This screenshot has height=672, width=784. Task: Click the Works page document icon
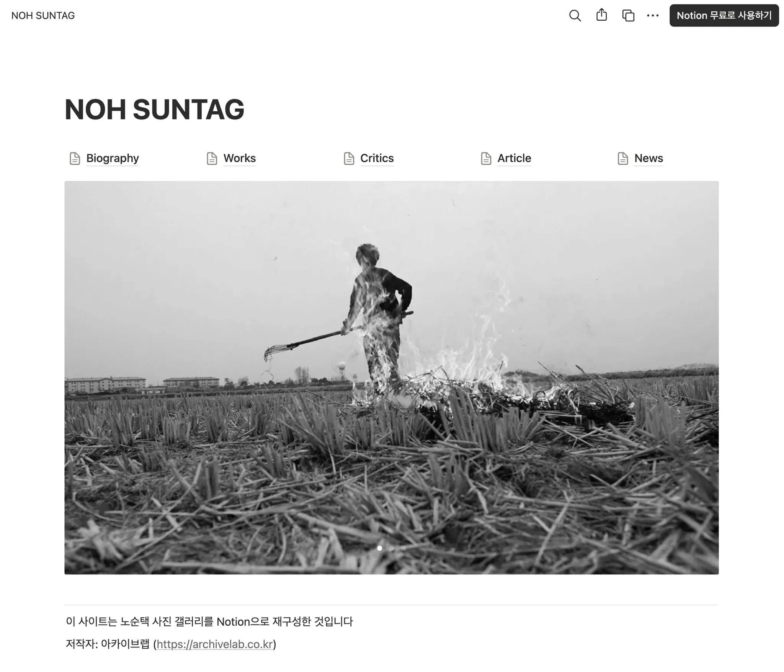212,158
